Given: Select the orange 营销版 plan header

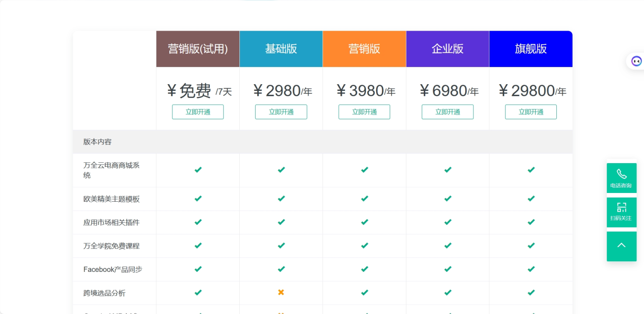Looking at the screenshot, I should (364, 49).
